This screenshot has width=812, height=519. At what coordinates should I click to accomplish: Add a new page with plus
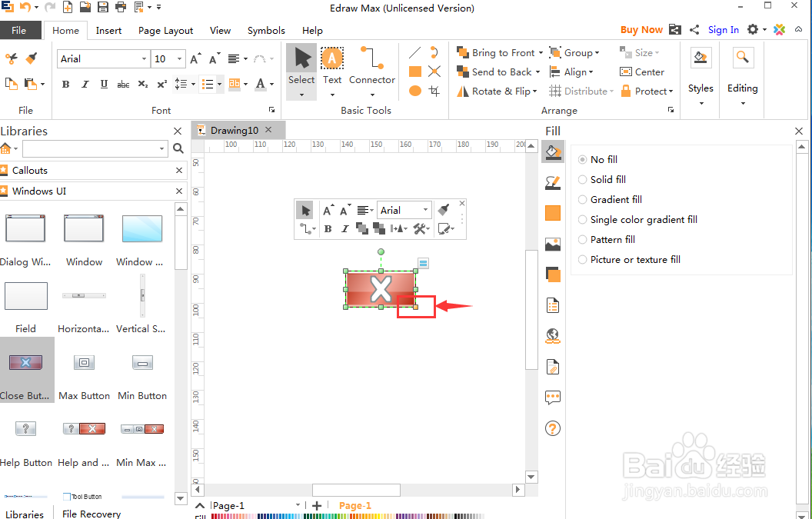[x=317, y=505]
